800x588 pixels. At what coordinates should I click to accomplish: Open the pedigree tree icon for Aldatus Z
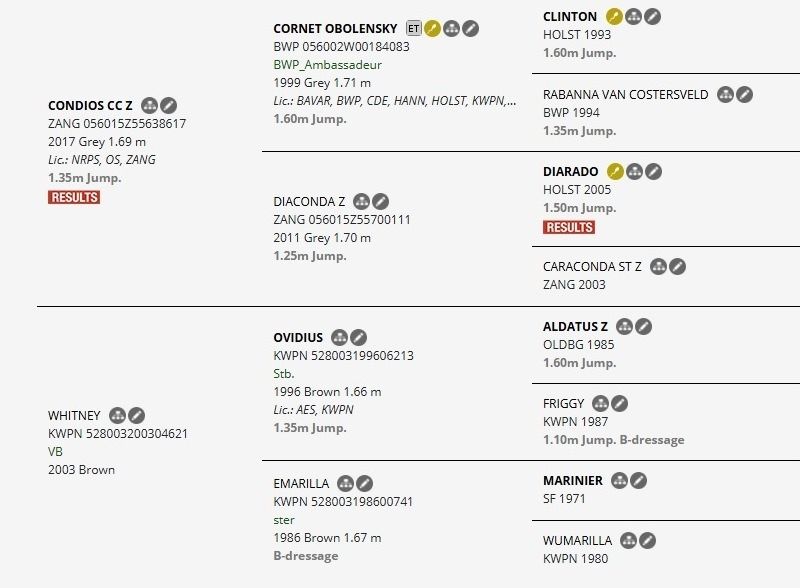click(625, 326)
